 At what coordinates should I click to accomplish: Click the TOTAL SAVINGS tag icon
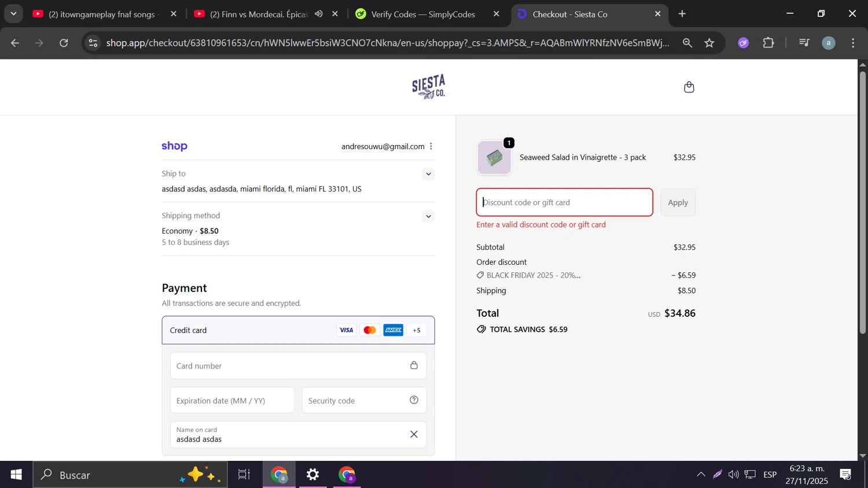pyautogui.click(x=481, y=330)
